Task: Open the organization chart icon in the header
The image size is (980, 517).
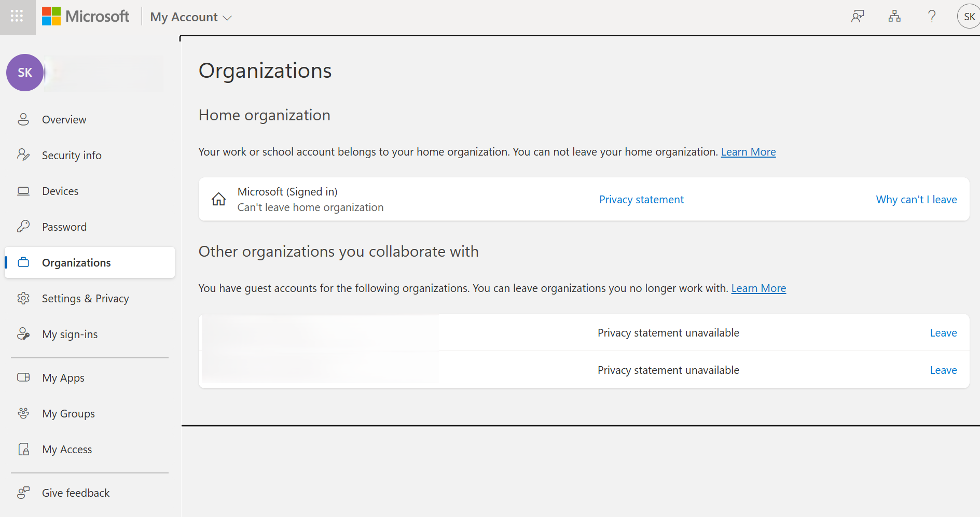Action: 894,16
